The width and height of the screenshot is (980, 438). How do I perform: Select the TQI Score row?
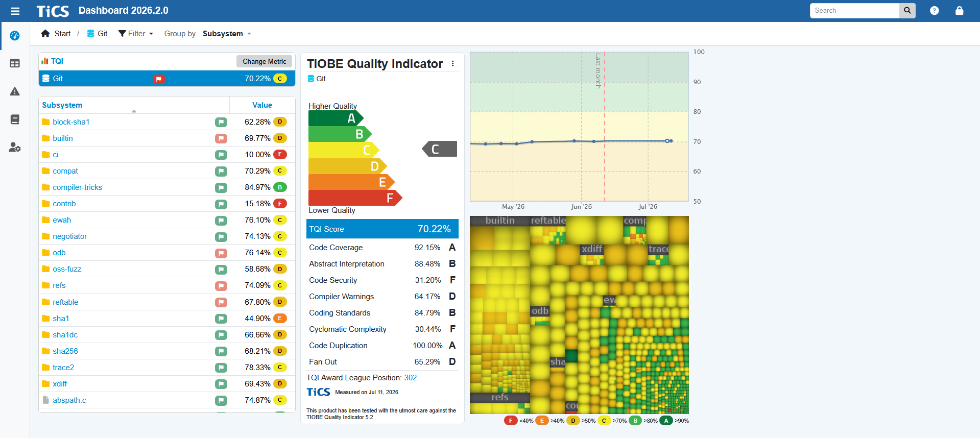(x=383, y=229)
